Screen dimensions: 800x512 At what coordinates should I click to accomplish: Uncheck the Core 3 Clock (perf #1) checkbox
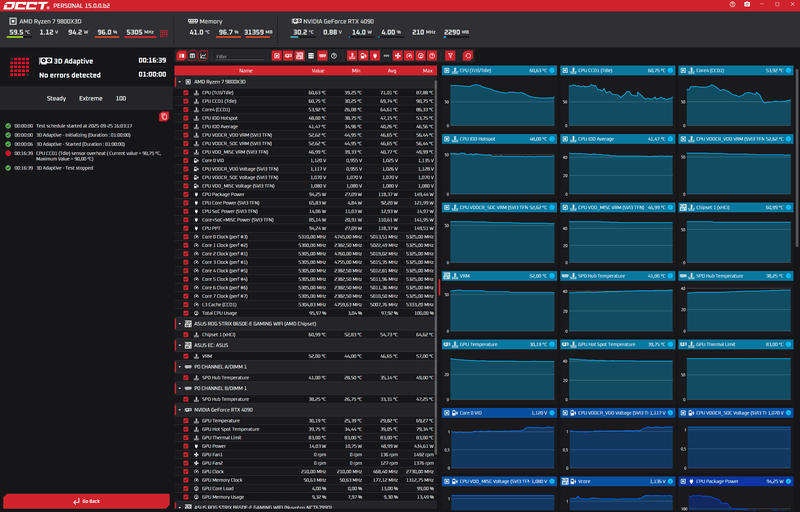point(186,262)
